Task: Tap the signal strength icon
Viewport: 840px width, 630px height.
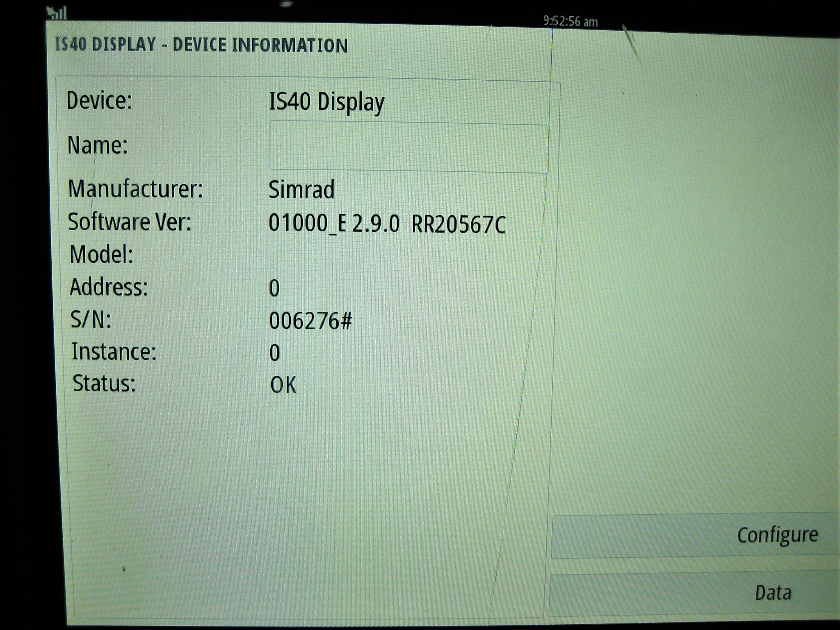Action: (57, 13)
